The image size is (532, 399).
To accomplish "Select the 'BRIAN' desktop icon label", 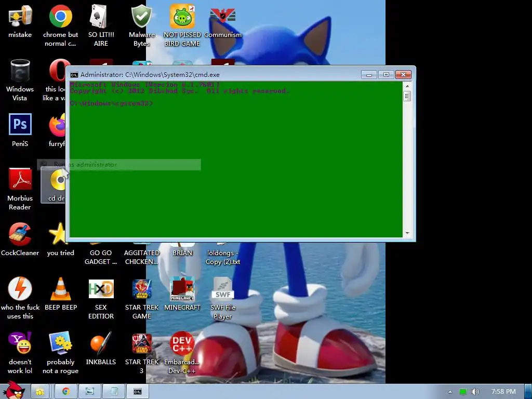I will click(182, 253).
